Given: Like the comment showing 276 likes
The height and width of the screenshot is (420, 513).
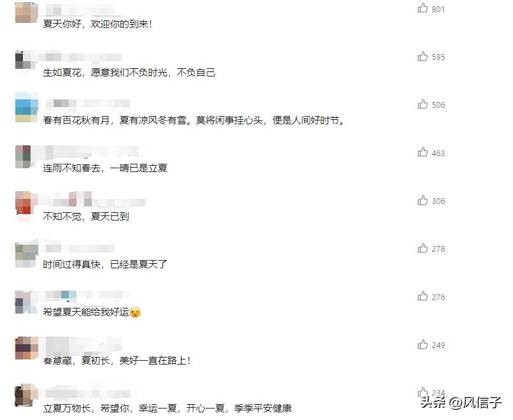Looking at the screenshot, I should tap(423, 296).
